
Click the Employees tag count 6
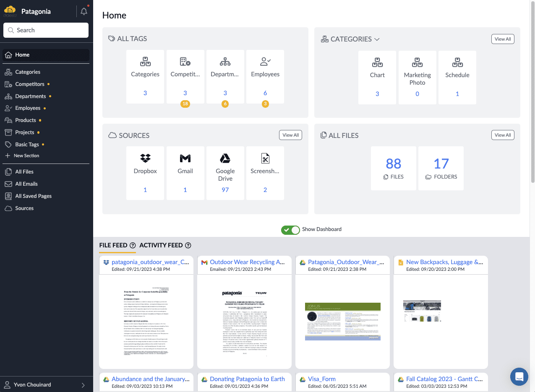pyautogui.click(x=265, y=93)
